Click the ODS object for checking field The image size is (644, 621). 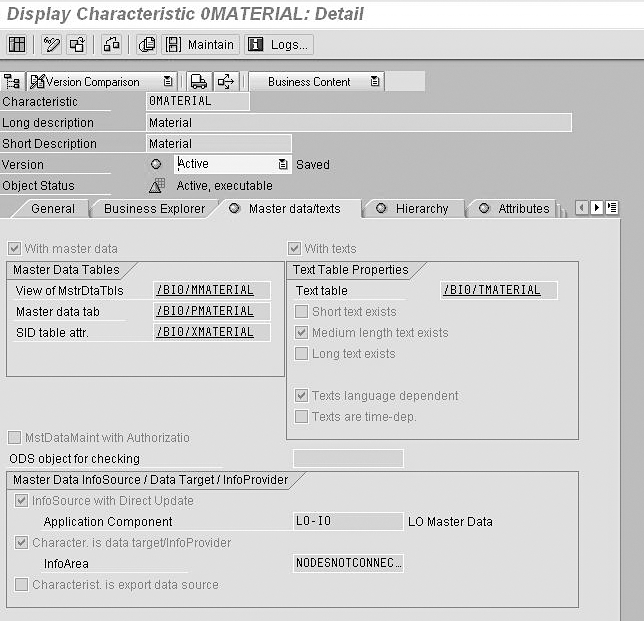pos(348,459)
